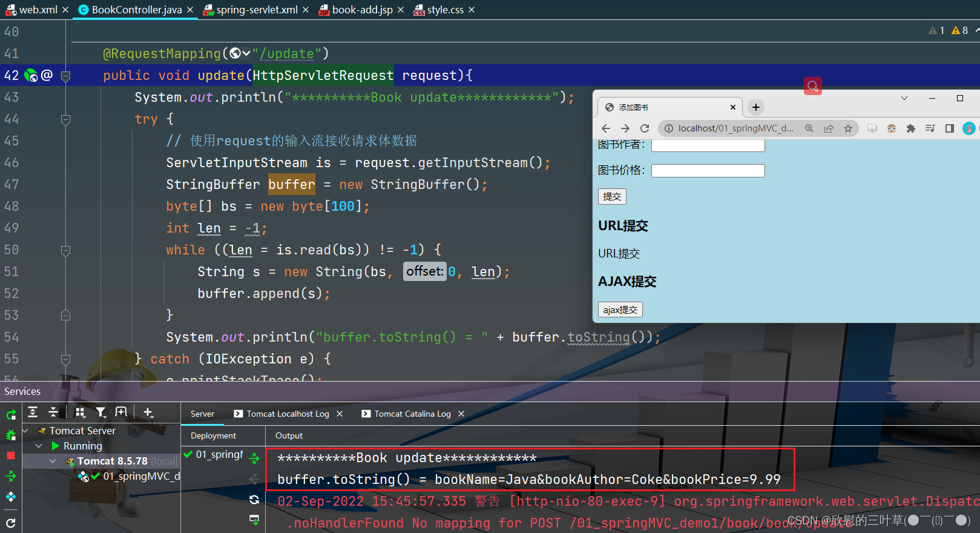The image size is (980, 533).
Task: Open the Services filter dropdown
Action: 101,412
